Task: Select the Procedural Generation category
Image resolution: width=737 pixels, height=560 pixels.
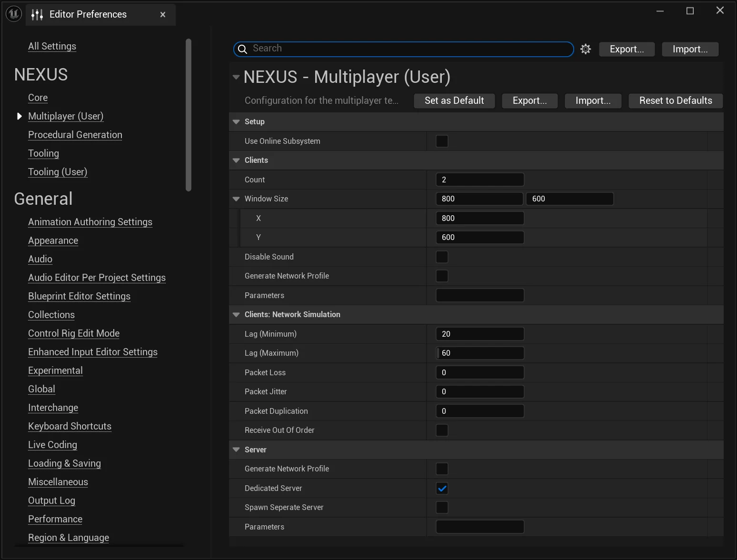Action: coord(75,135)
